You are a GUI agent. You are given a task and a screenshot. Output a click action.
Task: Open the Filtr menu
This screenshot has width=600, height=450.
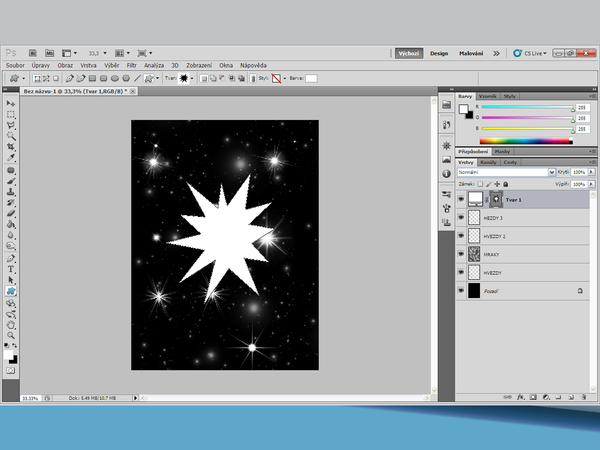(131, 65)
